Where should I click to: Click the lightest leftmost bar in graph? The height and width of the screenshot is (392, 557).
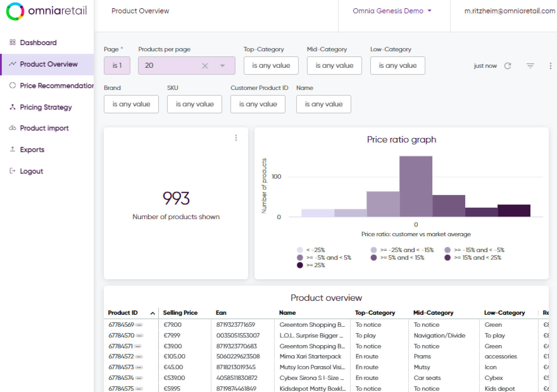[318, 213]
